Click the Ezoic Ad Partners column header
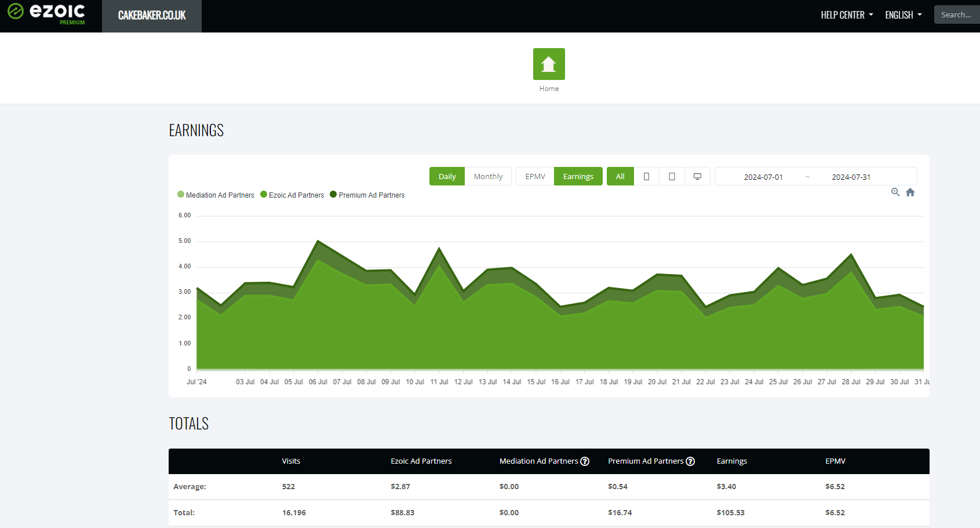The height and width of the screenshot is (528, 980). pos(421,461)
